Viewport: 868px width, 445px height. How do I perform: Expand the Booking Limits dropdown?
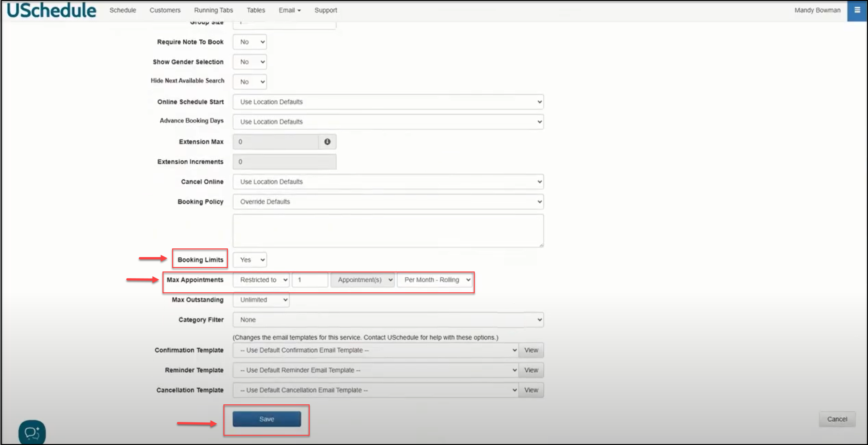point(250,260)
